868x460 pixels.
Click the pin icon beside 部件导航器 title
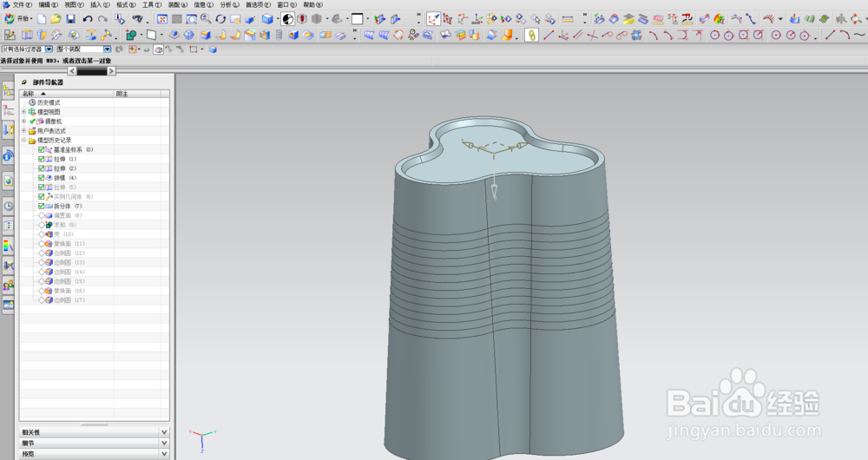point(24,82)
